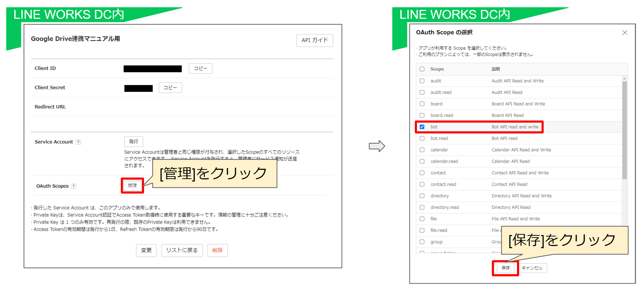
Task: Click the 変更 button
Action: (x=146, y=250)
